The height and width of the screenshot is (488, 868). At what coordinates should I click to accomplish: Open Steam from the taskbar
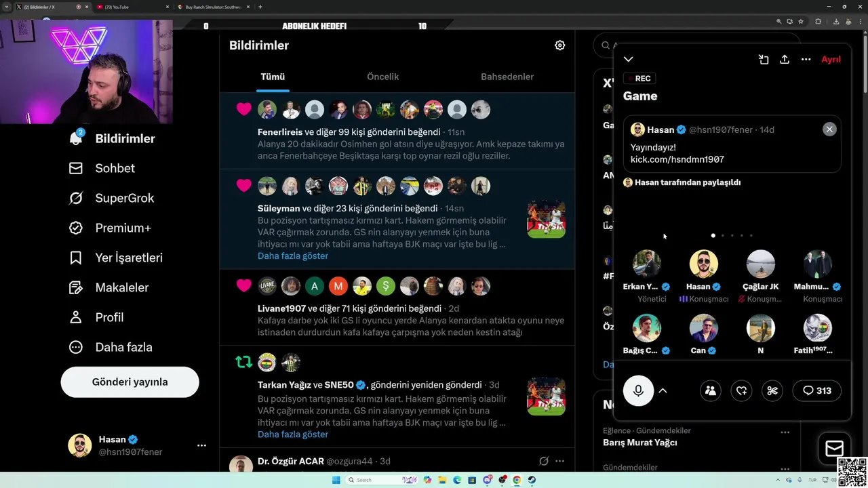(x=532, y=480)
